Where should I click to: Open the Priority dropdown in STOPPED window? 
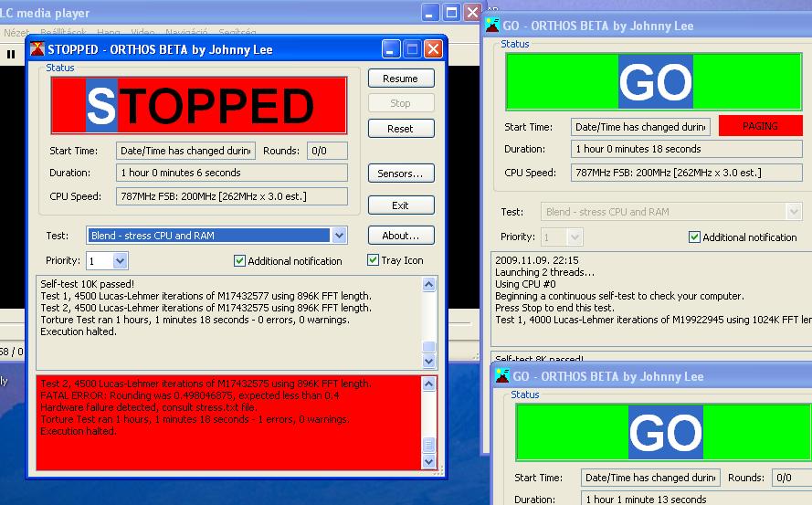point(120,260)
